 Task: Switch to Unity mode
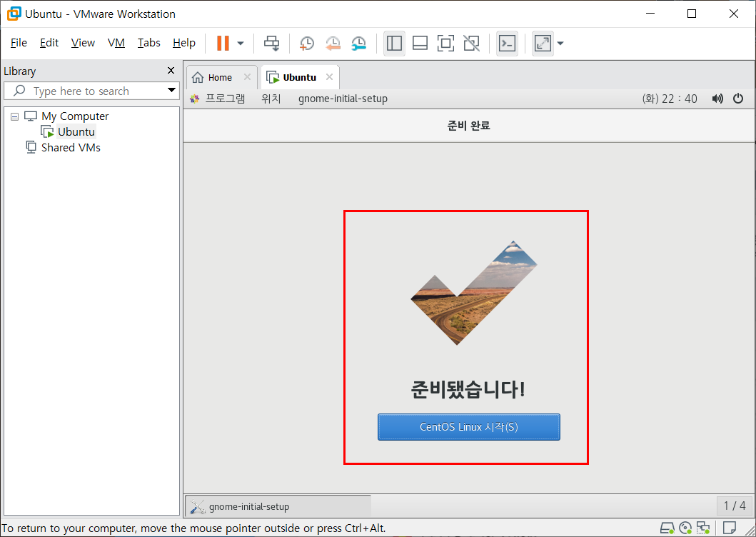pyautogui.click(x=472, y=43)
